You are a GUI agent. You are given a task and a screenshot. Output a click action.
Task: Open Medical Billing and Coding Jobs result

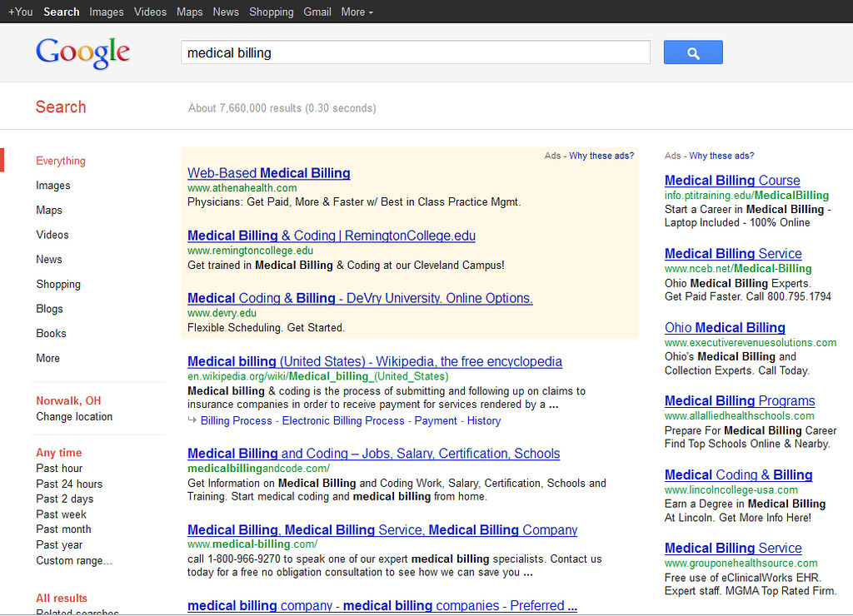[374, 454]
